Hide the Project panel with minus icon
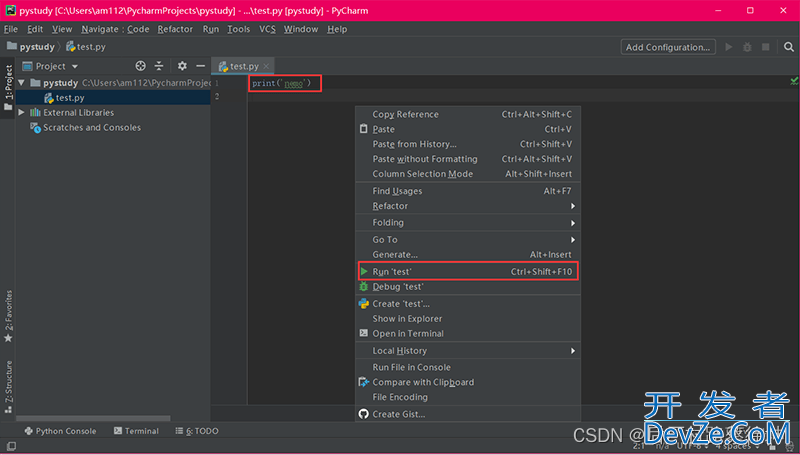This screenshot has width=800, height=455. 201,66
